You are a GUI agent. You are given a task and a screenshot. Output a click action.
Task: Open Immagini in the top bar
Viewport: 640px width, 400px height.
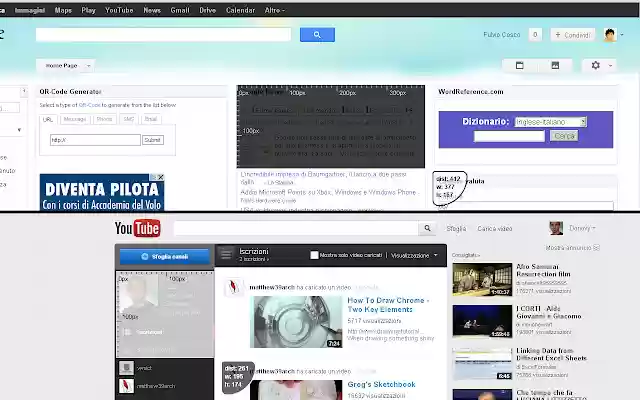(30, 10)
